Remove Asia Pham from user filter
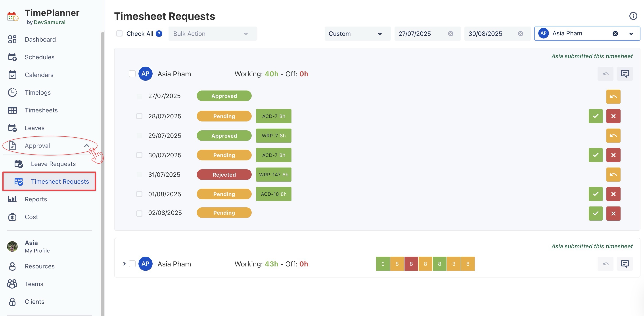644x316 pixels. pyautogui.click(x=615, y=34)
